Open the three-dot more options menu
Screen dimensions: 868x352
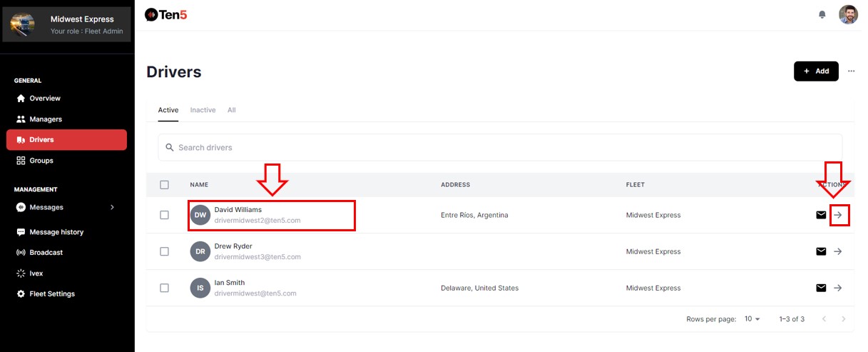point(851,71)
